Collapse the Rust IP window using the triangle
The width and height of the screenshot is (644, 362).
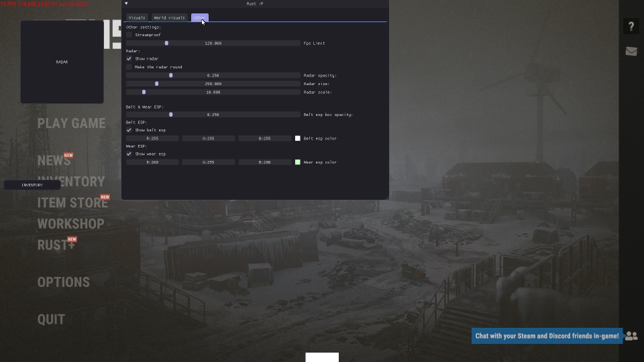(126, 3)
